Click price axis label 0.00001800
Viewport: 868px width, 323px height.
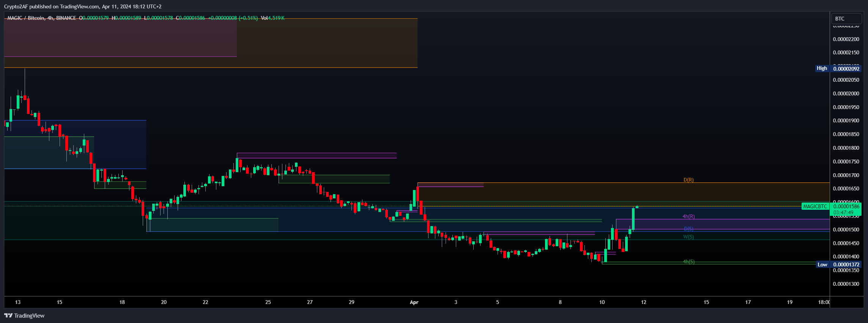click(846, 148)
